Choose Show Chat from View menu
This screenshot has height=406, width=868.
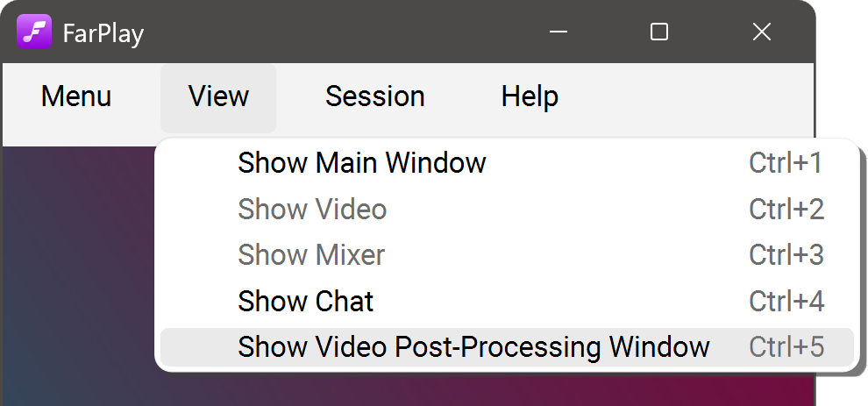pos(306,302)
